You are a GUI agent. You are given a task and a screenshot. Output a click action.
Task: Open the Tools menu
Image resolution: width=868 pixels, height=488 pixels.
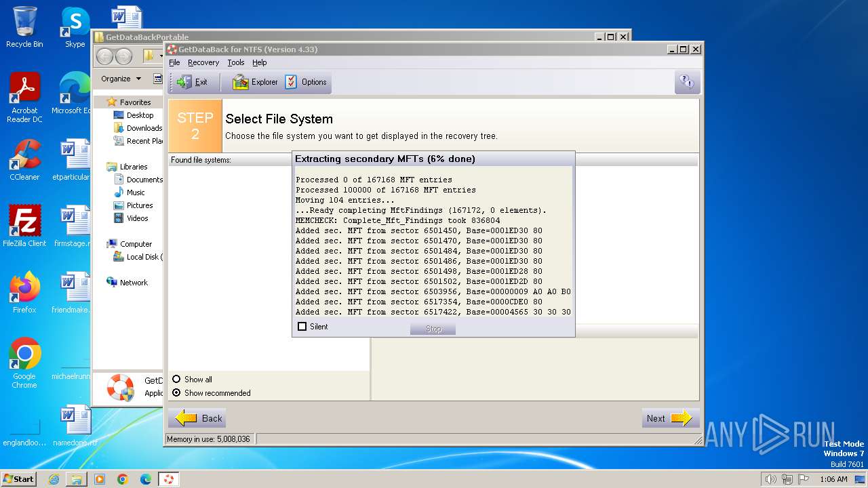tap(235, 62)
